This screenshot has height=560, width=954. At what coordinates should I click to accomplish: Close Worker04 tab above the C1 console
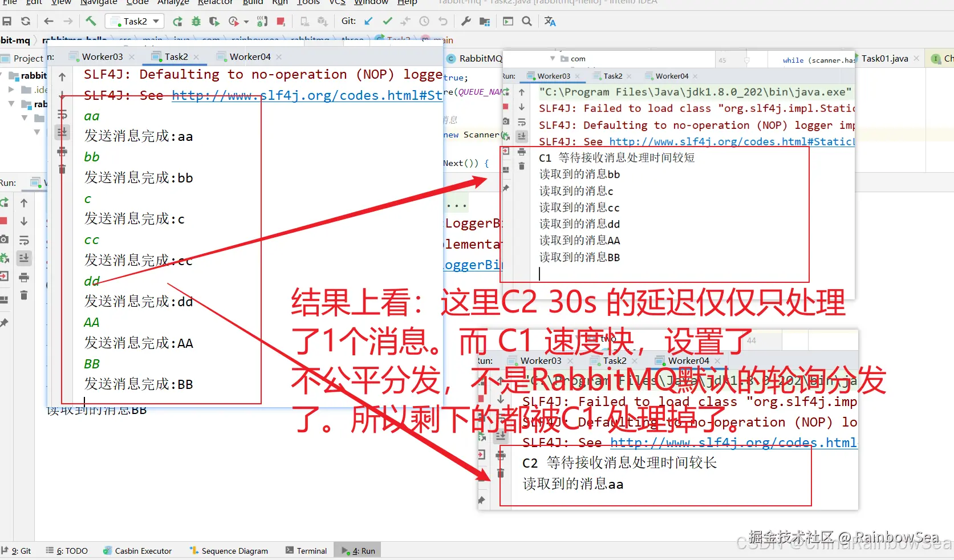pos(695,76)
